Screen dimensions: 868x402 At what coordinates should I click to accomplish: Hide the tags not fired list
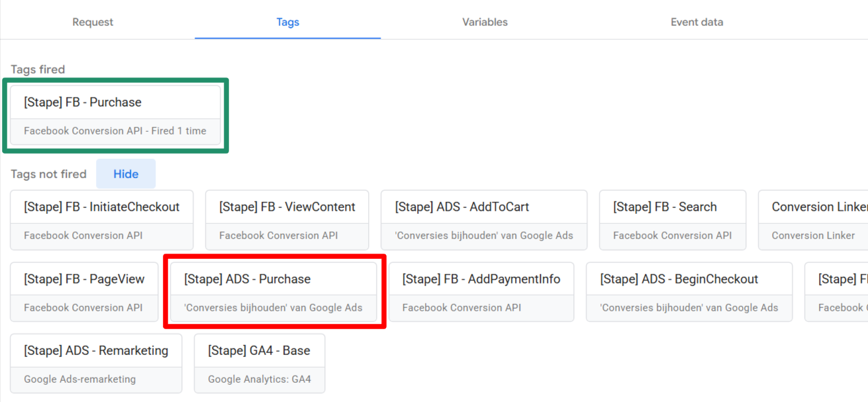pyautogui.click(x=126, y=174)
